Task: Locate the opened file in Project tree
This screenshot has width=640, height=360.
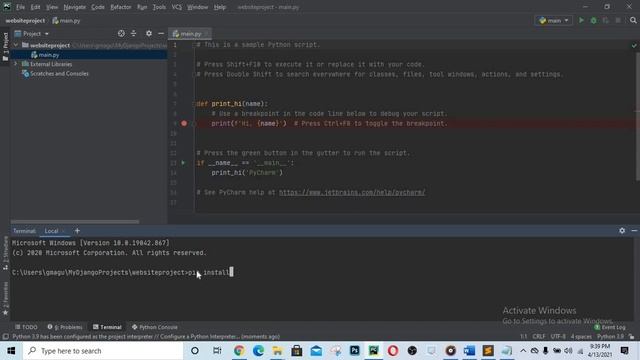Action: click(121, 33)
